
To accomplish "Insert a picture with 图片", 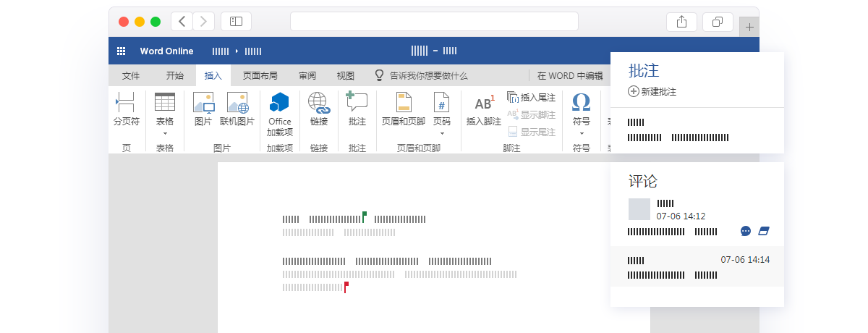I will tap(203, 109).
